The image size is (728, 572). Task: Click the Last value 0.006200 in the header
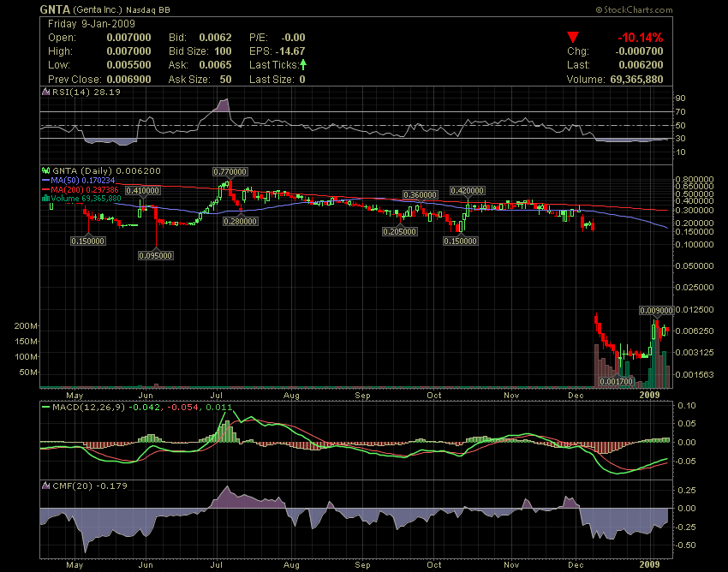pyautogui.click(x=641, y=65)
